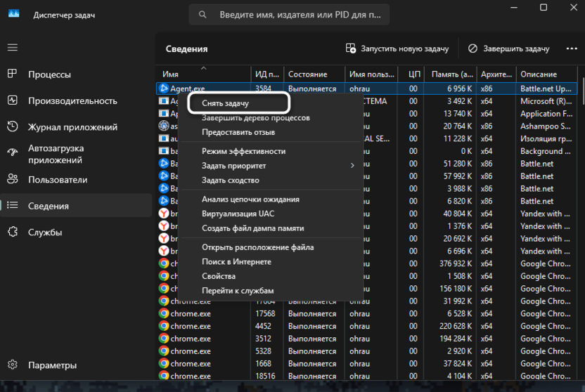Sort by the ЦП column header
Viewport: 585px width, 392px height.
[411, 74]
